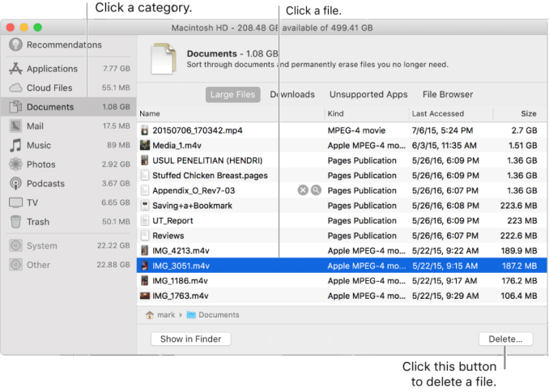Click the Reviews file icon
The image size is (549, 392).
[144, 236]
